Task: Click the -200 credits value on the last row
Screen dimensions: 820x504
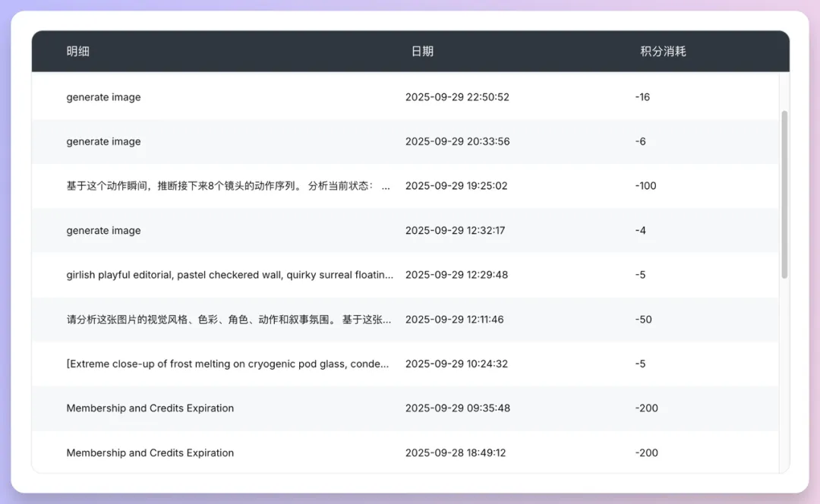Action: [647, 452]
